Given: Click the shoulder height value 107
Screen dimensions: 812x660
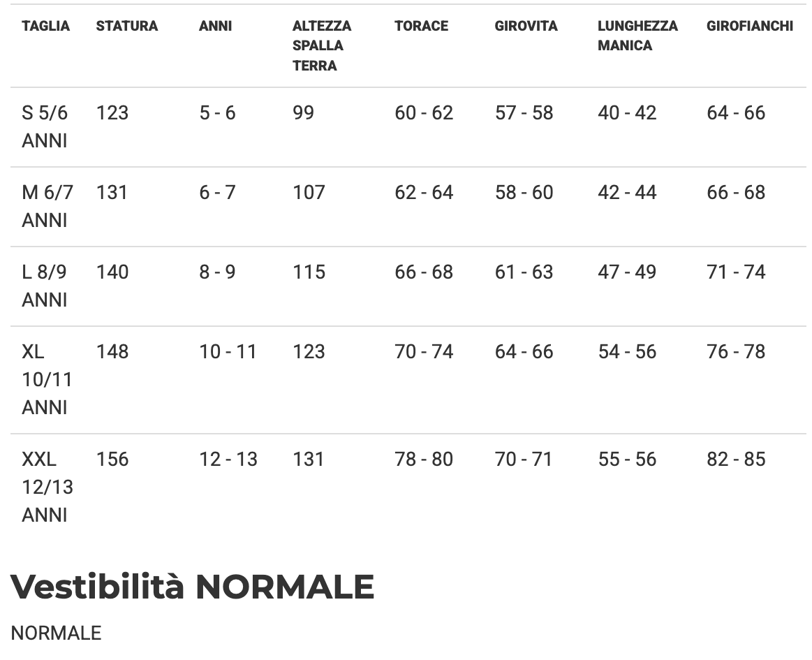Looking at the screenshot, I should pyautogui.click(x=309, y=193).
